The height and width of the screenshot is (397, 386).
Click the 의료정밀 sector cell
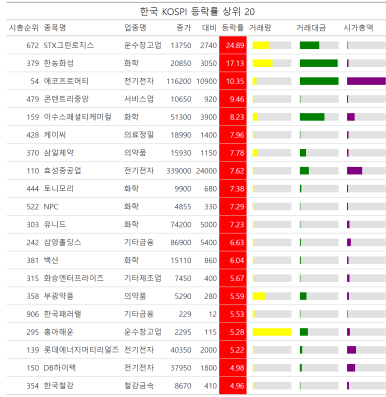tap(139, 135)
